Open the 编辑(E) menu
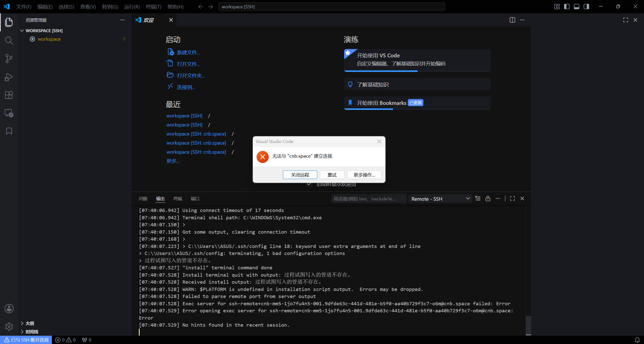Image resolution: width=644 pixels, height=344 pixels. [45, 7]
